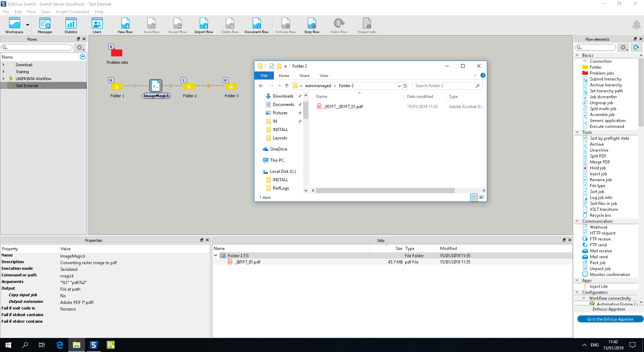Sort Jobs pane by Modified column
This screenshot has width=644, height=352.
[x=448, y=248]
